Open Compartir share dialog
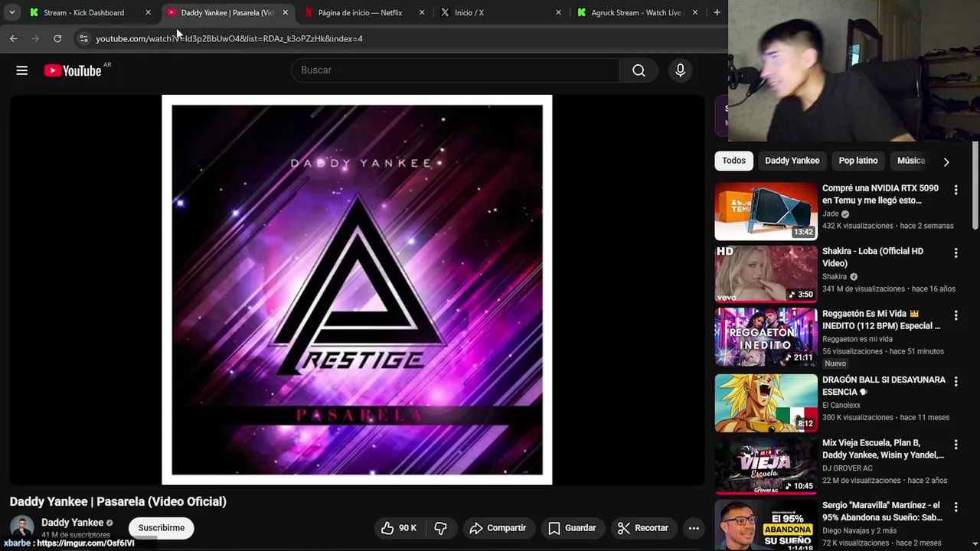 (x=498, y=528)
